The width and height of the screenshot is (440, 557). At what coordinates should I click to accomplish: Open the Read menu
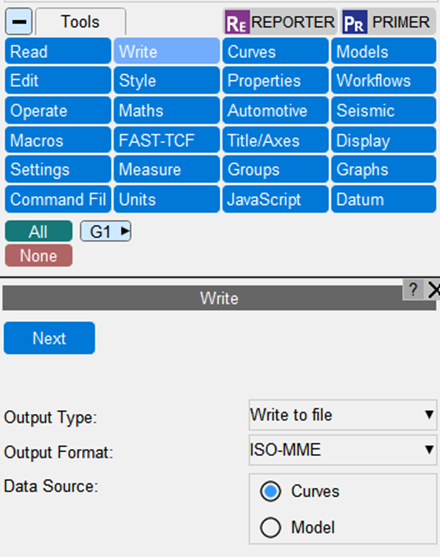point(58,52)
